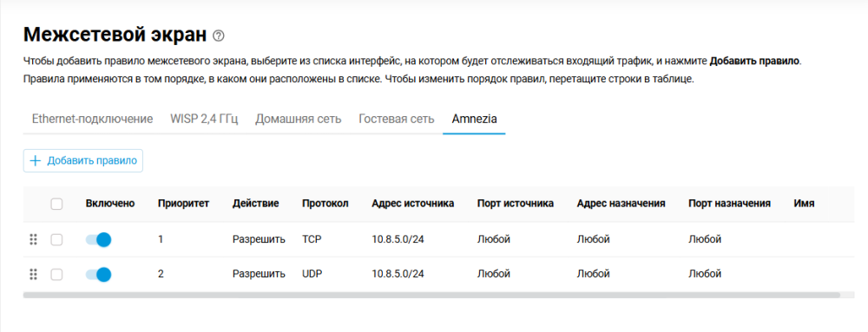The height and width of the screenshot is (332, 868).
Task: Click the Адрес источника column header
Action: [413, 204]
